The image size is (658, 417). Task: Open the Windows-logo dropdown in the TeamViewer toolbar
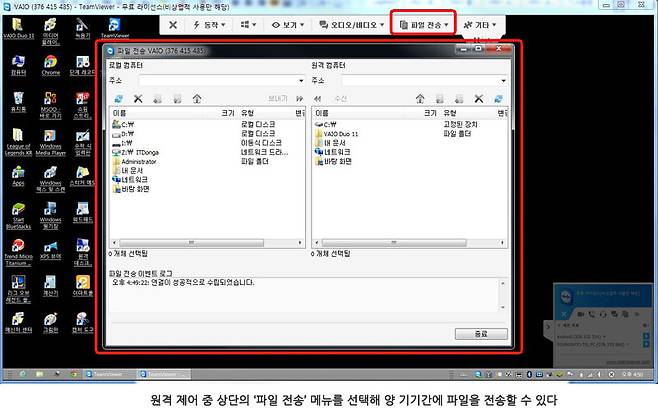click(x=248, y=25)
